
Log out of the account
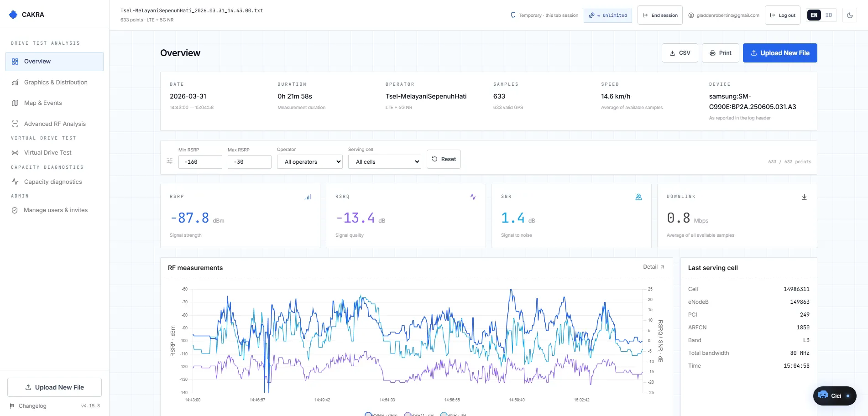pos(783,15)
